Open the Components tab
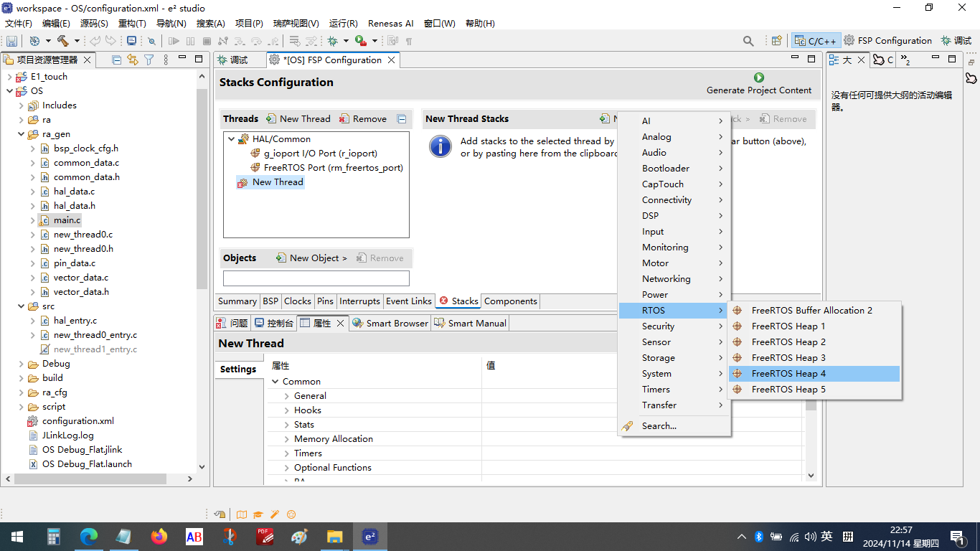Viewport: 980px width, 551px height. coord(511,301)
